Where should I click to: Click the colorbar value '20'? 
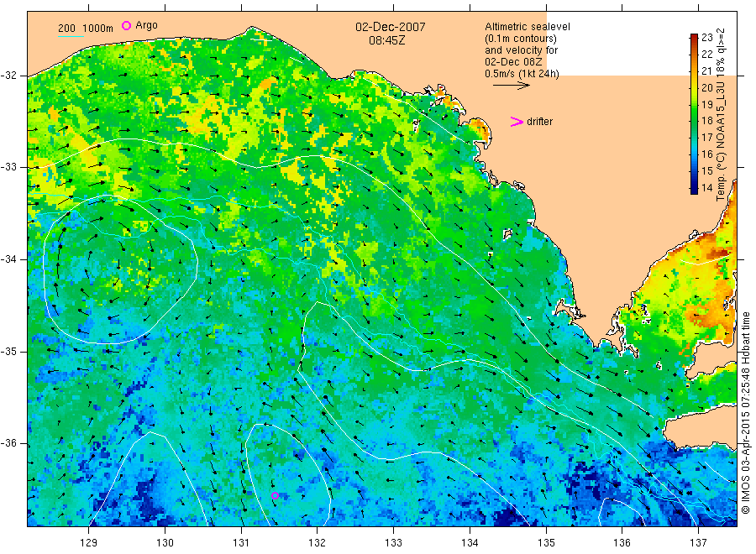(706, 87)
